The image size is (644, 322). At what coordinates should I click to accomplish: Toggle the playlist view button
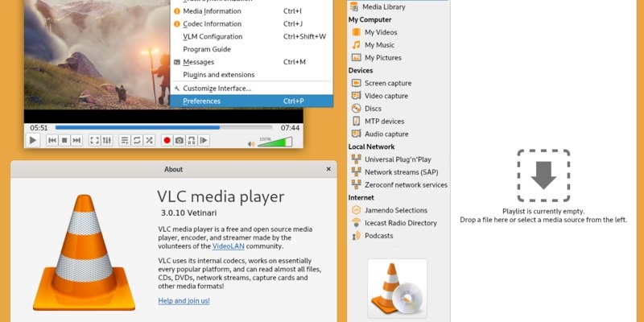[x=125, y=140]
